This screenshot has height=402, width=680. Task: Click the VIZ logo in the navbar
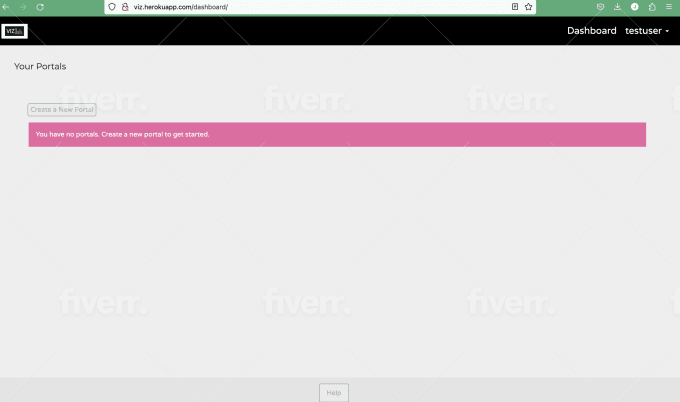click(x=14, y=31)
